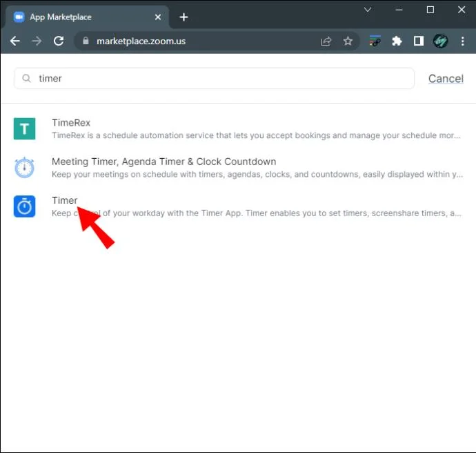Click the 'Keep your meetings on schedule' description
Viewport: 476px width, 453px height.
[257, 175]
